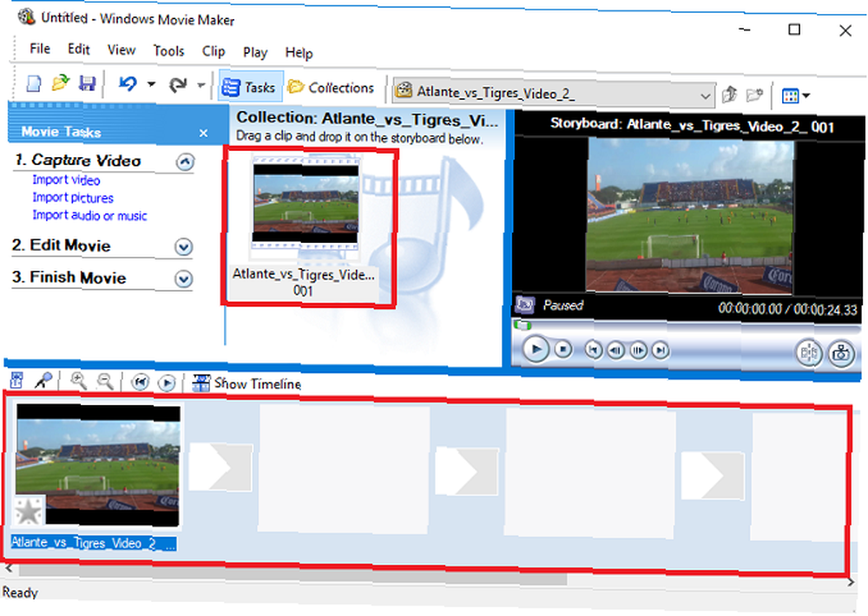Screen dimensions: 868x616
Task: Open the Tools menu
Action: (169, 51)
